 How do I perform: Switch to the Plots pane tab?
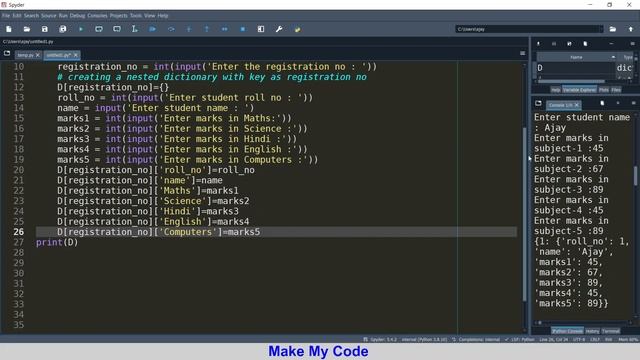(604, 90)
